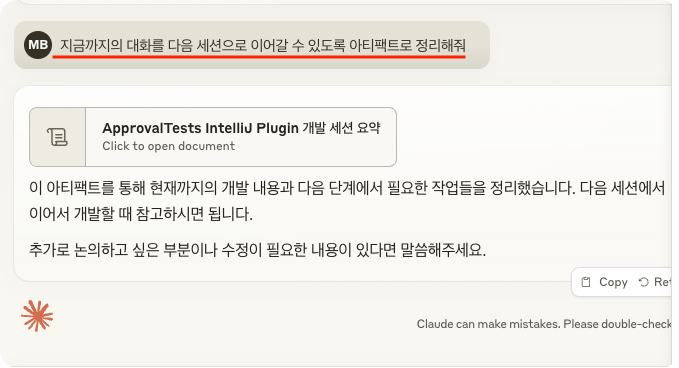679x368 pixels.
Task: Click the circular retry arrow icon
Action: pos(643,282)
